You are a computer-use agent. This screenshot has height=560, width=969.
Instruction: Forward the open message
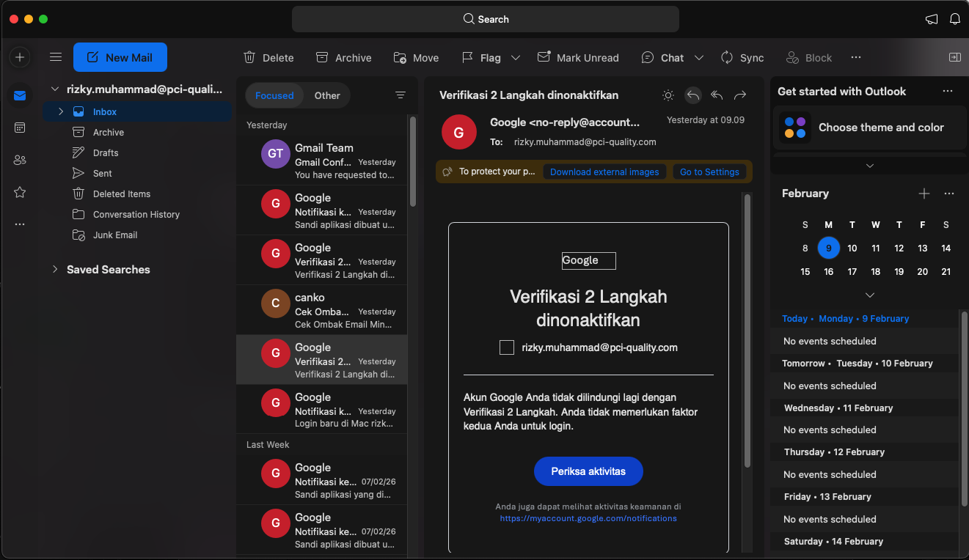click(739, 95)
